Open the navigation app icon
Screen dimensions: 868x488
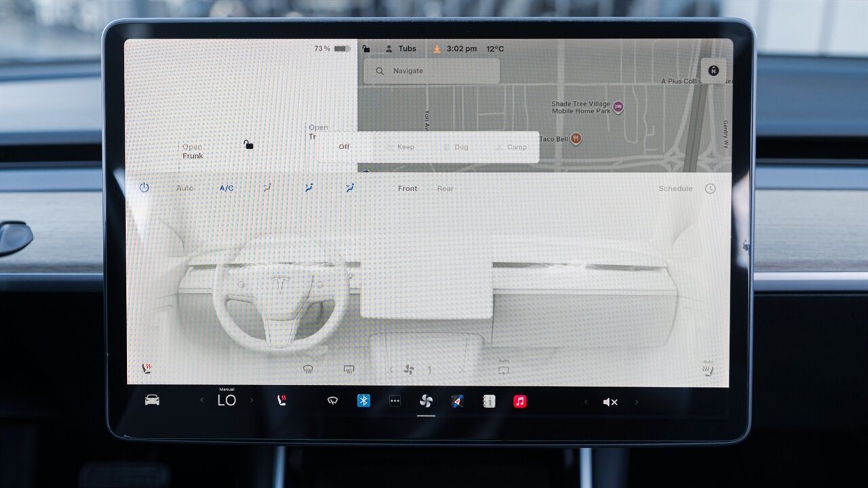456,401
